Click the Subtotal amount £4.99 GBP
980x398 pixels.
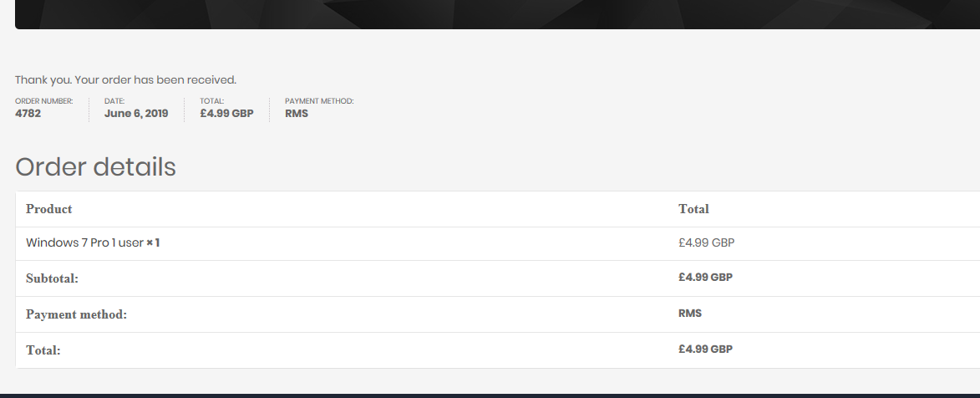[x=705, y=278]
